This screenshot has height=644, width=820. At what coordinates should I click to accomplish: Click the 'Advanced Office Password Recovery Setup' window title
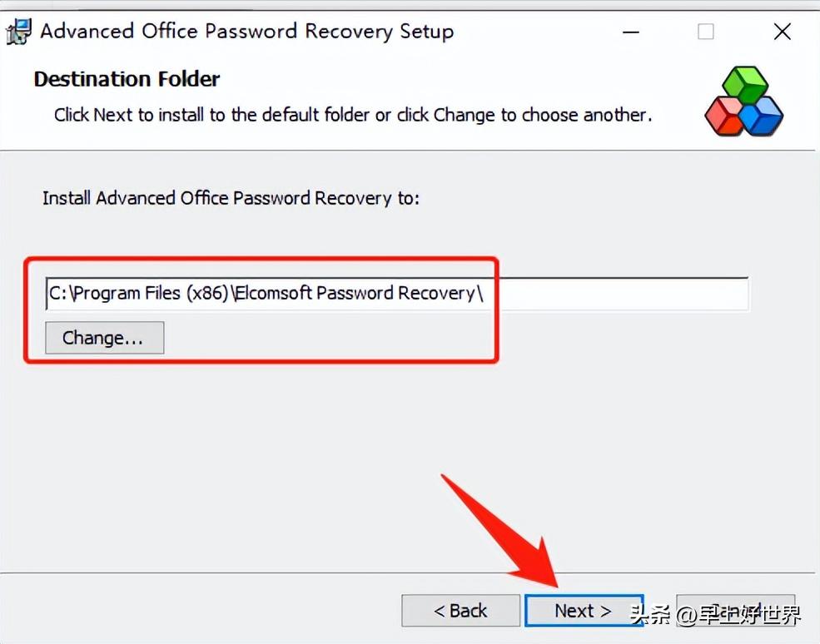click(x=247, y=32)
